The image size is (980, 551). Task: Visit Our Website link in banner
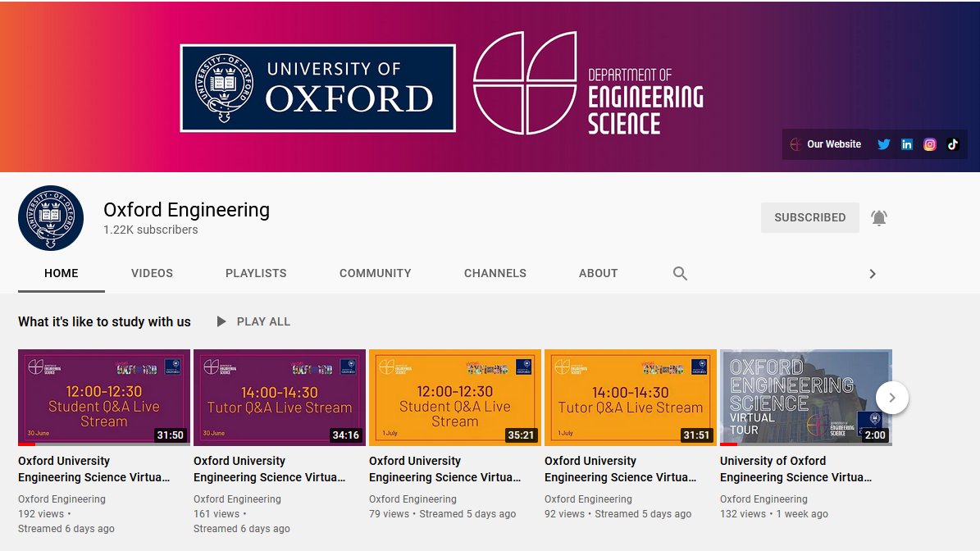tap(826, 144)
